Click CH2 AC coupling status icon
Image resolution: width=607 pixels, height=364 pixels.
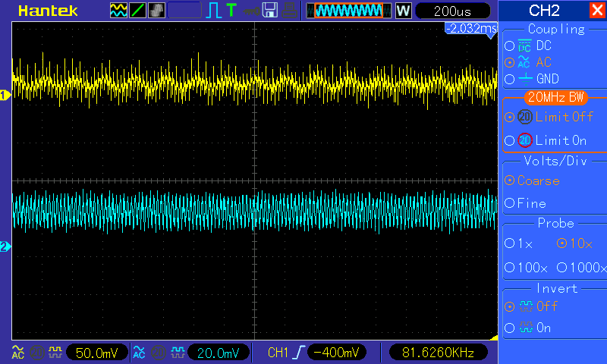[139, 352]
